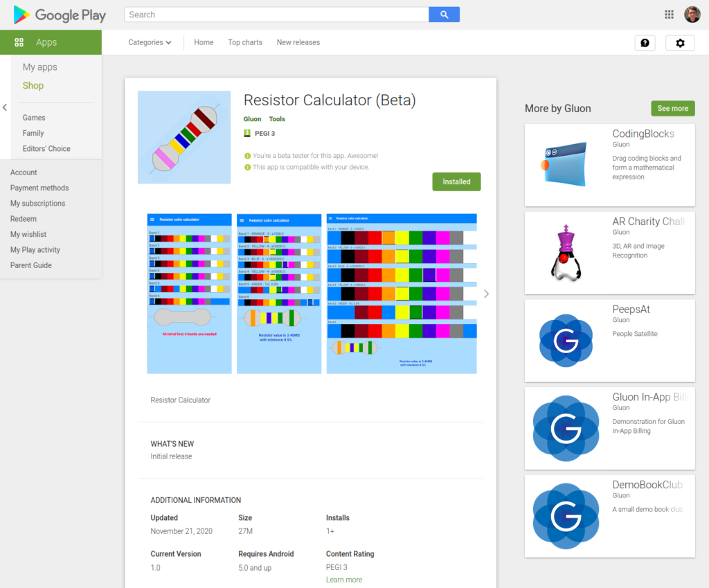
Task: Open Payment methods
Action: (39, 188)
